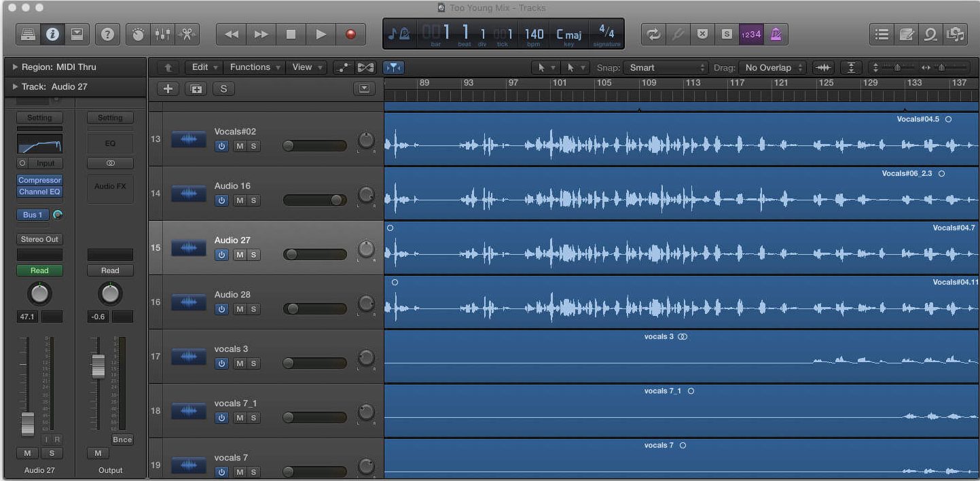
Task: Open the Library panel icon
Action: (x=26, y=34)
